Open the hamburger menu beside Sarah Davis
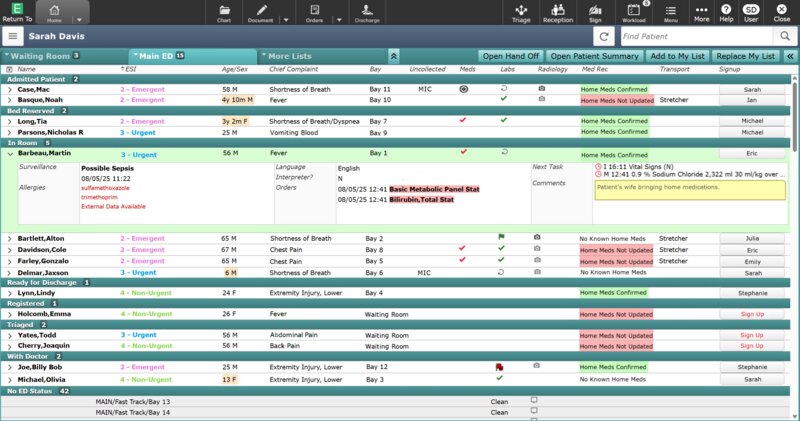 [13, 36]
